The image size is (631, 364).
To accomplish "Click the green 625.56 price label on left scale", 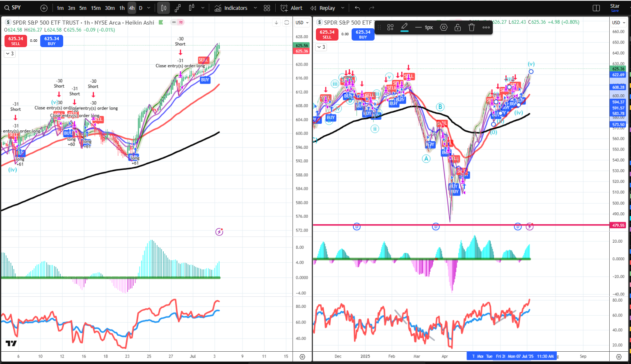I will pos(302,45).
